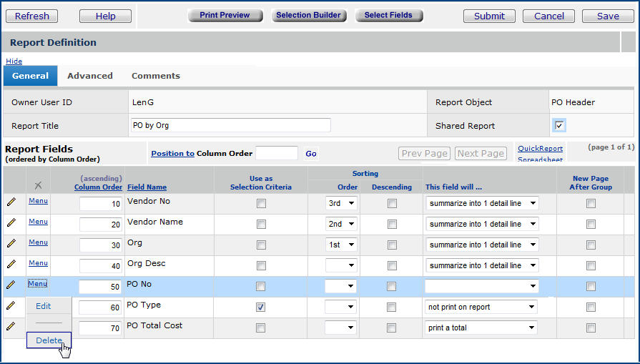
Task: Expand 'This field will' dropdown for PO No
Action: tap(481, 286)
